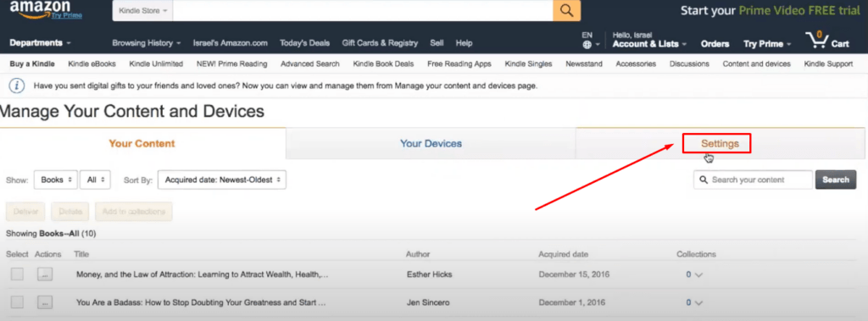Image resolution: width=868 pixels, height=321 pixels.
Task: Open the All filter dropdown
Action: 95,180
